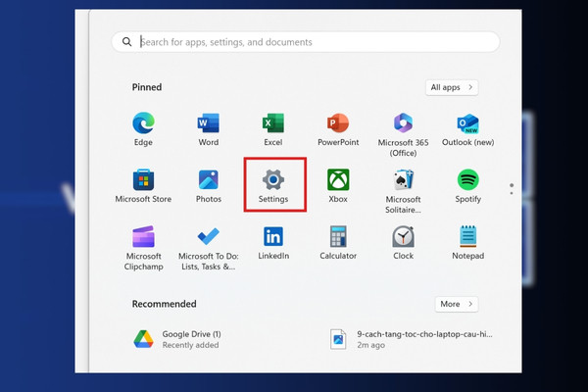Screen dimensions: 588x392
Task: Launch Notepad from pinned apps
Action: pyautogui.click(x=467, y=236)
